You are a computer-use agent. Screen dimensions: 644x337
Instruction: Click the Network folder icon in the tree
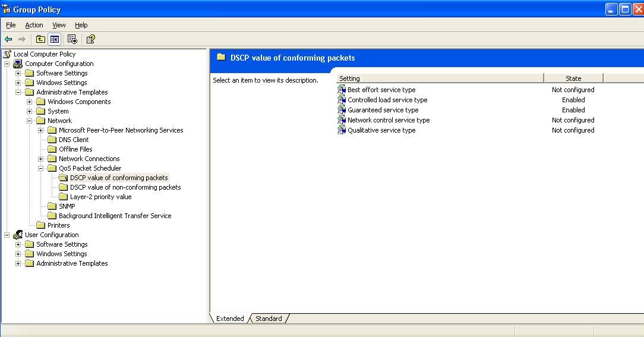coord(40,121)
